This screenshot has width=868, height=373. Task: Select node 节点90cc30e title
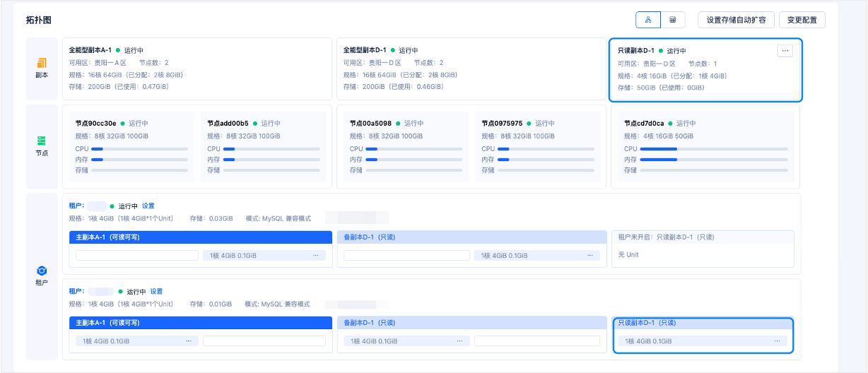[x=96, y=123]
